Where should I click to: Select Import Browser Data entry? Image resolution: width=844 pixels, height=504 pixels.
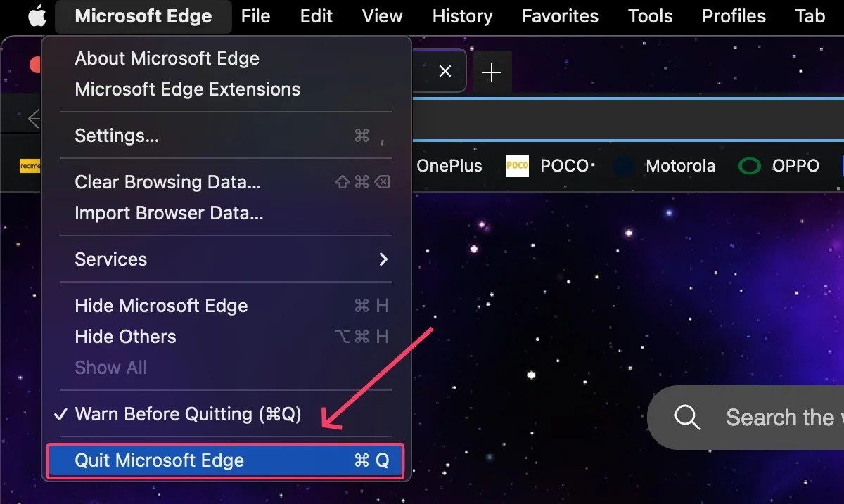click(169, 213)
